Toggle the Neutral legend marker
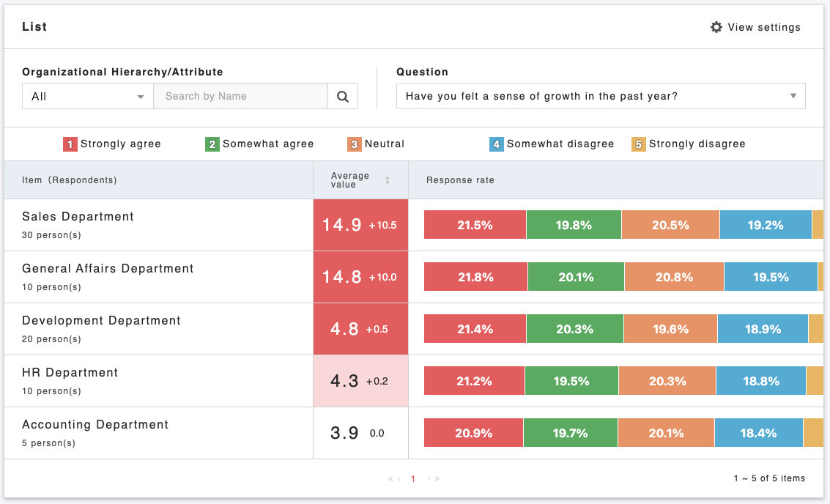 (355, 144)
